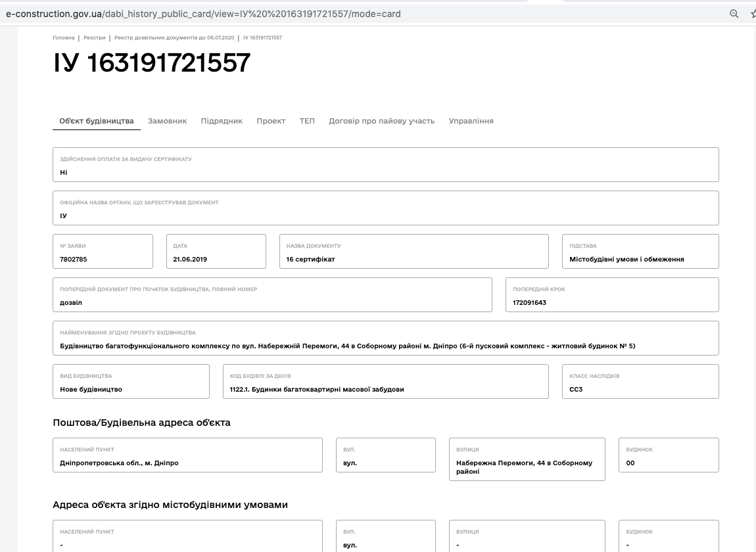The height and width of the screenshot is (552, 756).
Task: Open the Головна breadcrumb link
Action: coord(64,37)
